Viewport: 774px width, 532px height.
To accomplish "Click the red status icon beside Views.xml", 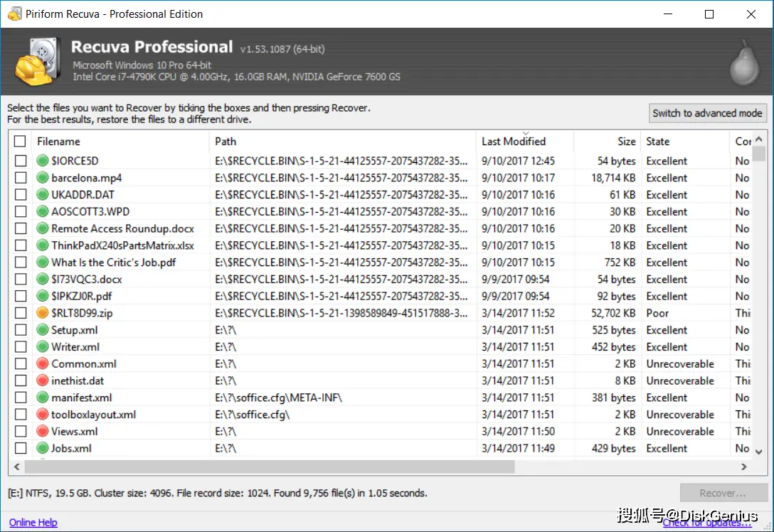I will pos(43,431).
